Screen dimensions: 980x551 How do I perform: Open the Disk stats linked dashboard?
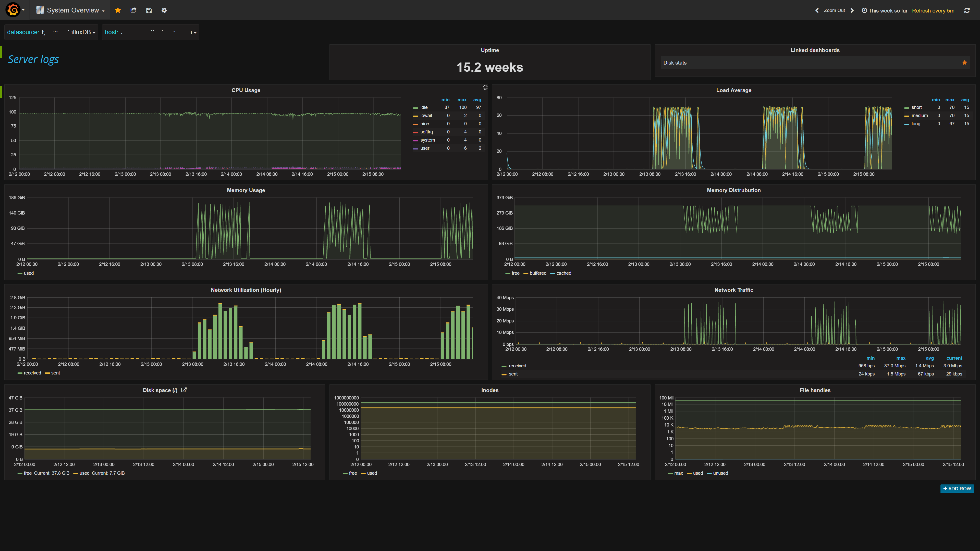point(675,63)
